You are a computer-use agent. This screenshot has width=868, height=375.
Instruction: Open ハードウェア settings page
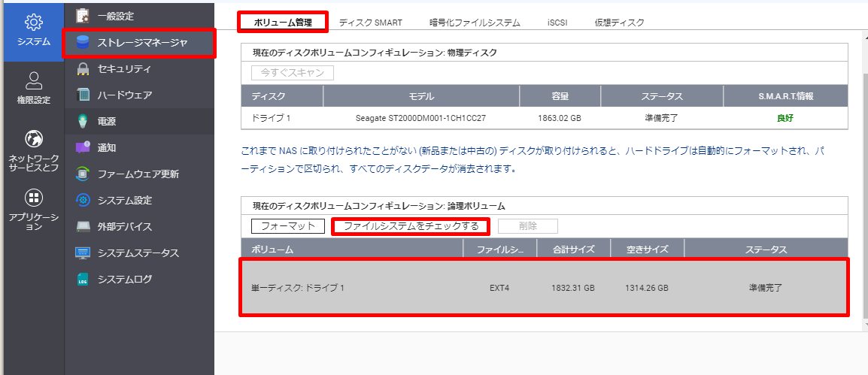pos(139,95)
